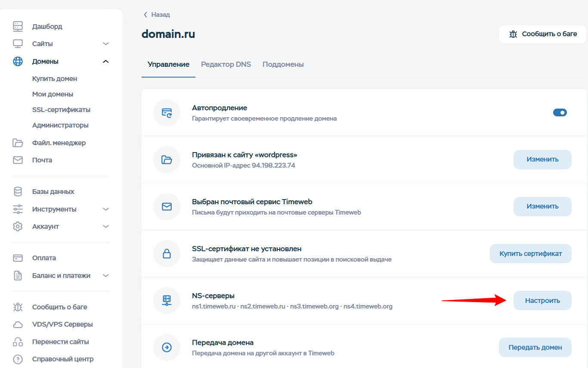Collapse the Домены sidebar section chevron
Viewport: 588px width, 368px height.
pyautogui.click(x=106, y=62)
